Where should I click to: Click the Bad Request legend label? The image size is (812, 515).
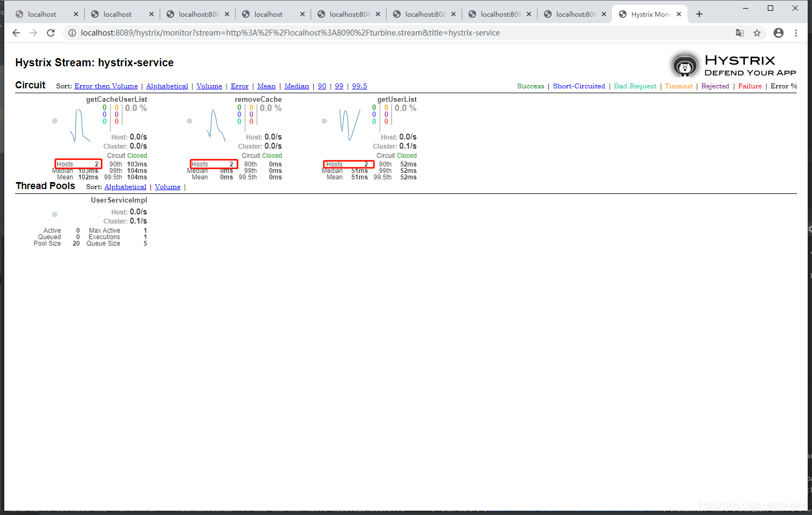point(635,86)
